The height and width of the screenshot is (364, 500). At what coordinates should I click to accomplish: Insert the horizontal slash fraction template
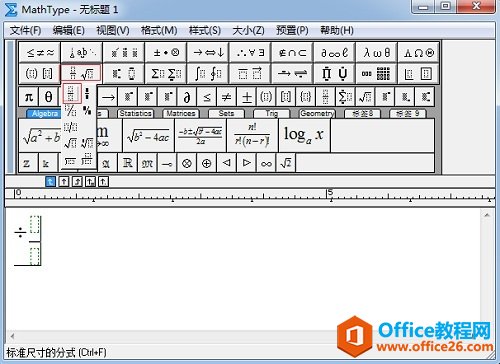(71, 127)
